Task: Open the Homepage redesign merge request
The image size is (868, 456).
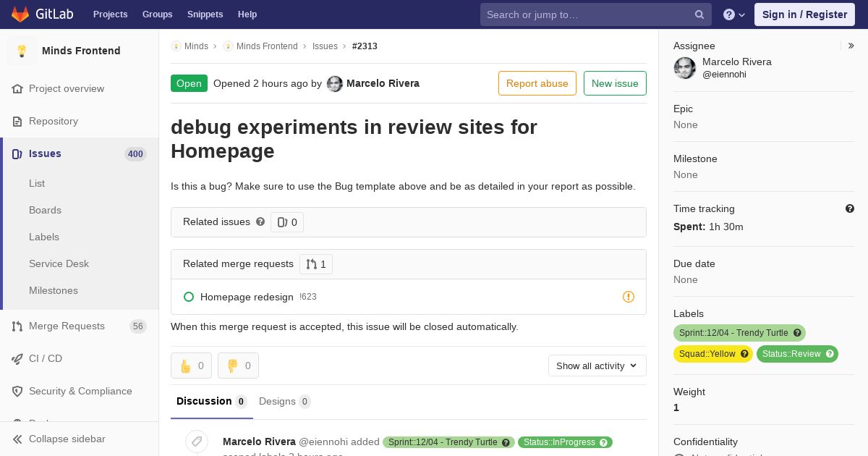Action: [x=247, y=297]
